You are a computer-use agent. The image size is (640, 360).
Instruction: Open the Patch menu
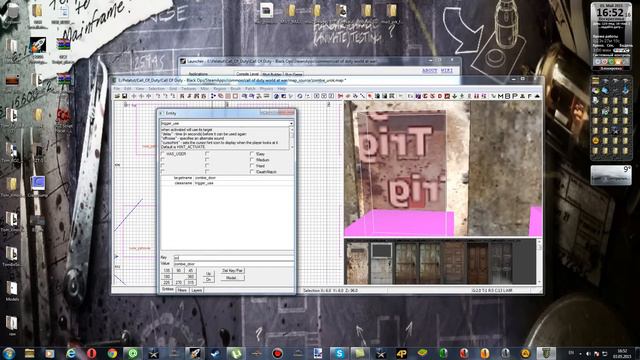(x=250, y=89)
